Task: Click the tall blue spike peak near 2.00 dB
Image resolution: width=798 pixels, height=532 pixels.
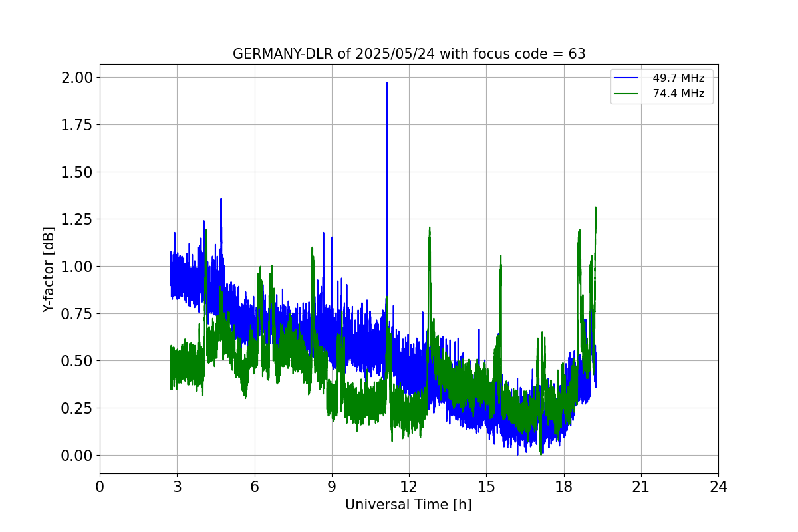Action: tap(386, 84)
